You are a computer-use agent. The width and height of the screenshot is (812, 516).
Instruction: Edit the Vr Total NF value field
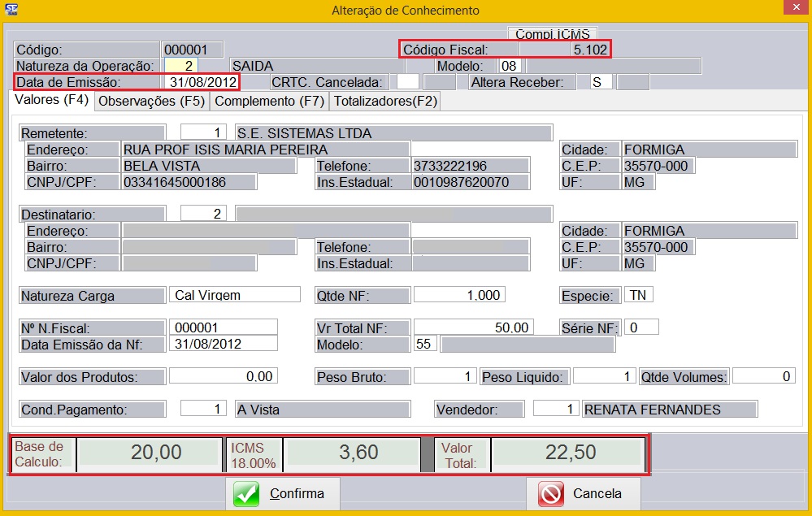click(472, 327)
